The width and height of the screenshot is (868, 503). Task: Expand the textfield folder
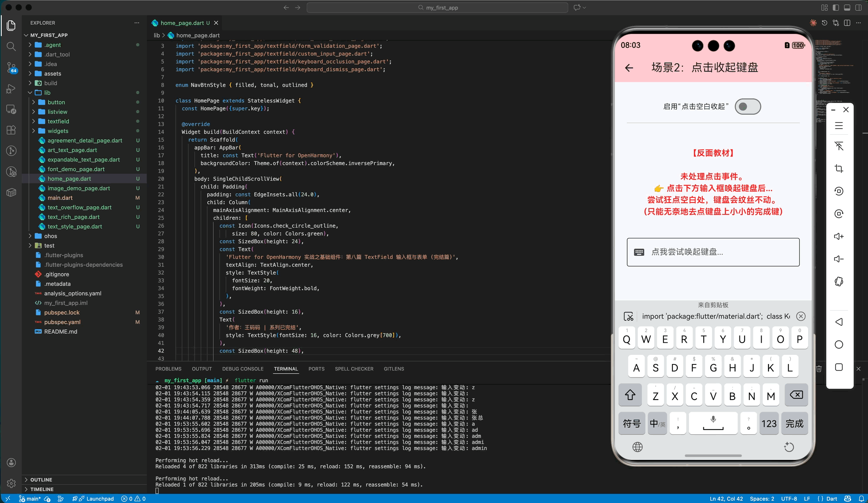tap(58, 121)
